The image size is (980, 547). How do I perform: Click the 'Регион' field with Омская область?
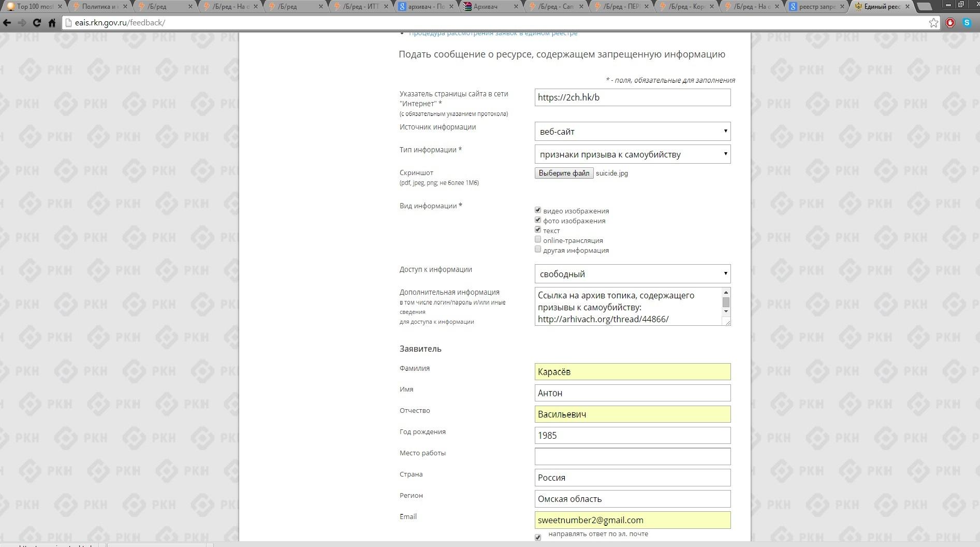633,499
